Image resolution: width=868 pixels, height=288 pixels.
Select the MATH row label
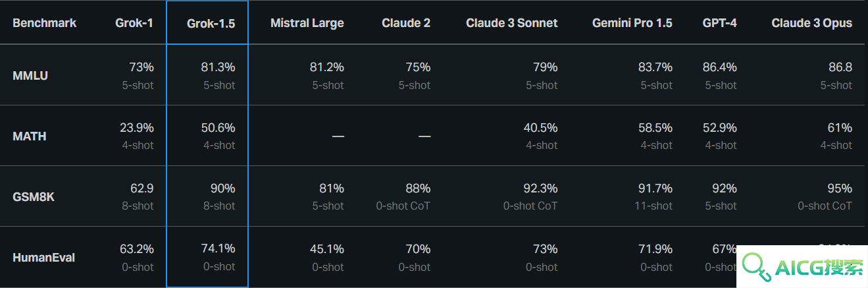(30, 136)
